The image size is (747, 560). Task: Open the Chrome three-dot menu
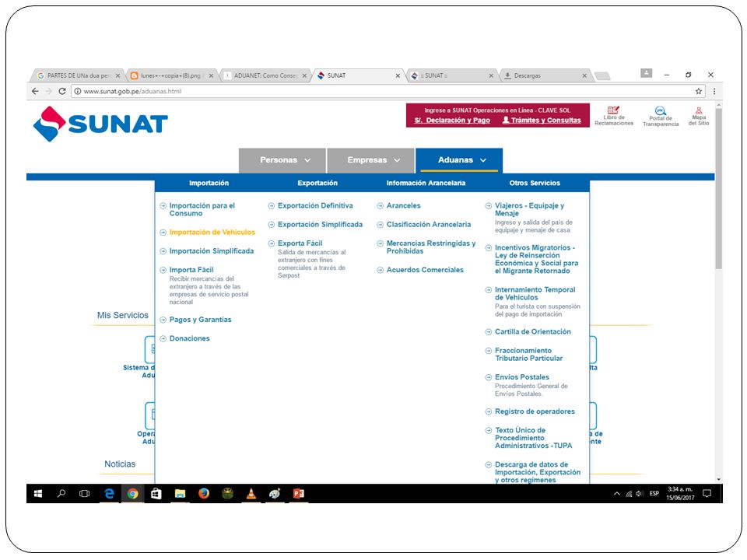coord(714,91)
